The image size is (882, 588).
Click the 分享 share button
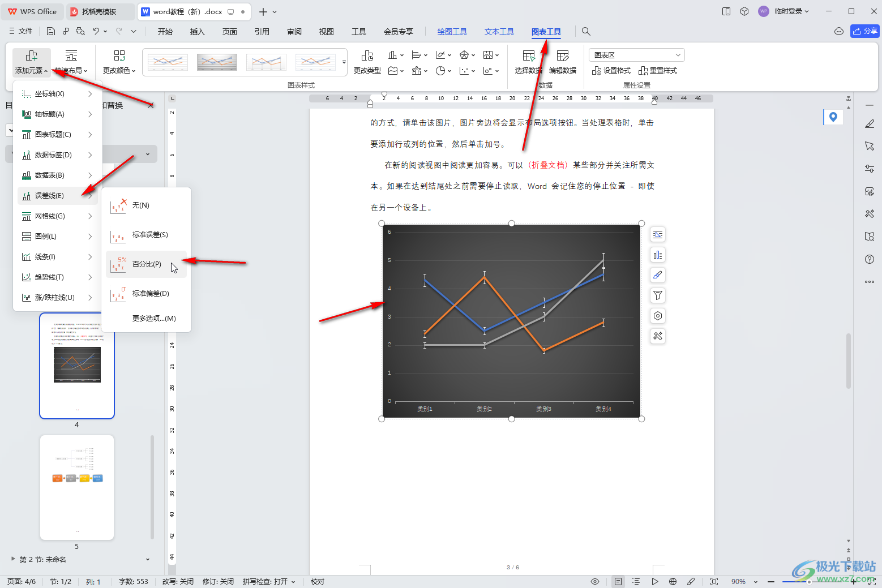coord(864,31)
